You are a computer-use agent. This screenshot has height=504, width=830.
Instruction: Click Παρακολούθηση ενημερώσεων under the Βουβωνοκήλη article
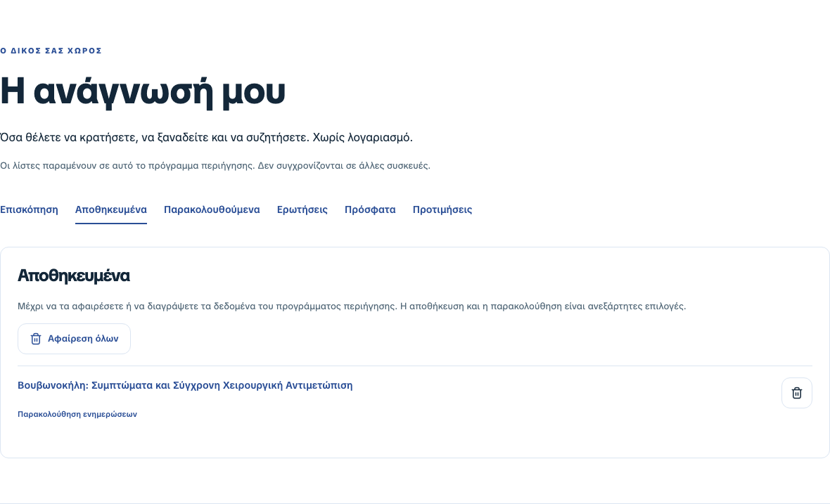77,414
